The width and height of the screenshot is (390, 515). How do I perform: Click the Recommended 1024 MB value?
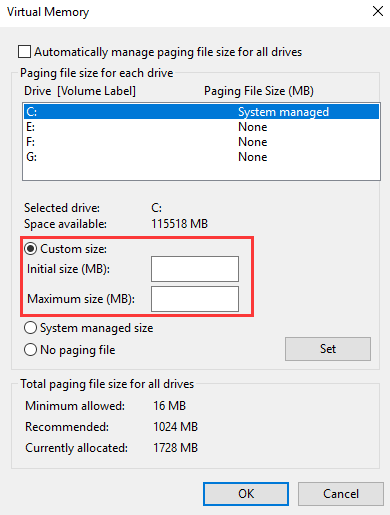pyautogui.click(x=176, y=427)
